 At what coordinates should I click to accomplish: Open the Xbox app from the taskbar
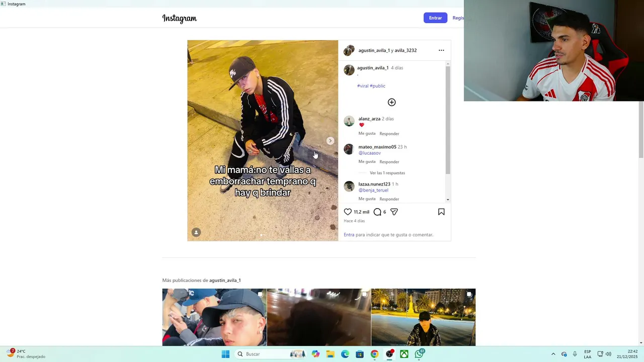pyautogui.click(x=404, y=354)
